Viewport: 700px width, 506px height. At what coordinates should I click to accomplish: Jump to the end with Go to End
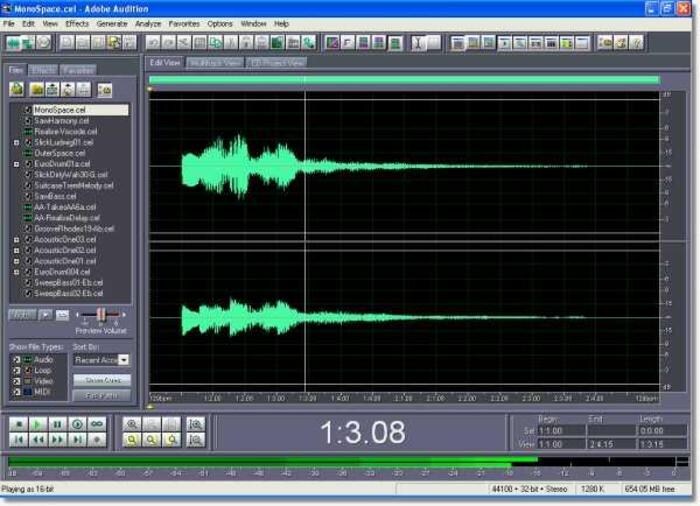tap(77, 440)
